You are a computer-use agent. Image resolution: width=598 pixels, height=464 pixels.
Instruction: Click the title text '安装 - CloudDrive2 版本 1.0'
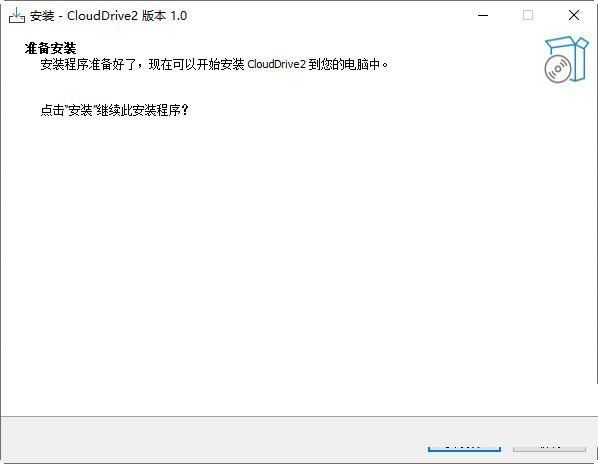108,16
